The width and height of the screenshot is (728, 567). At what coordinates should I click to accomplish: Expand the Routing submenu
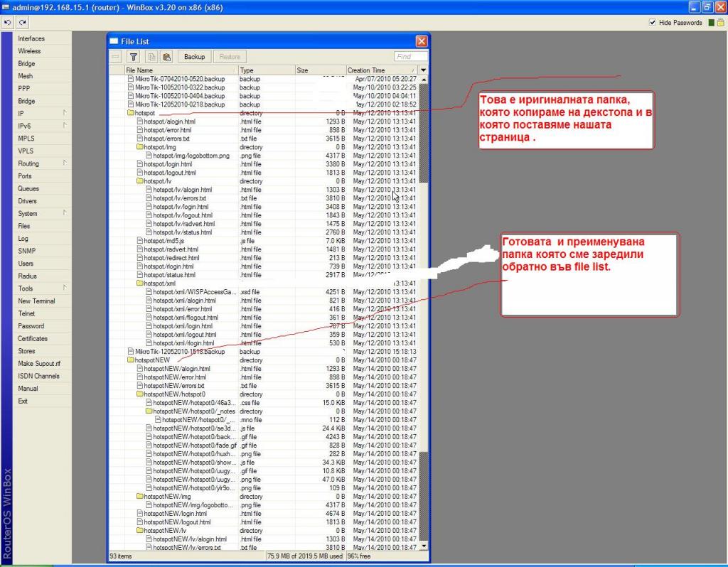point(44,163)
